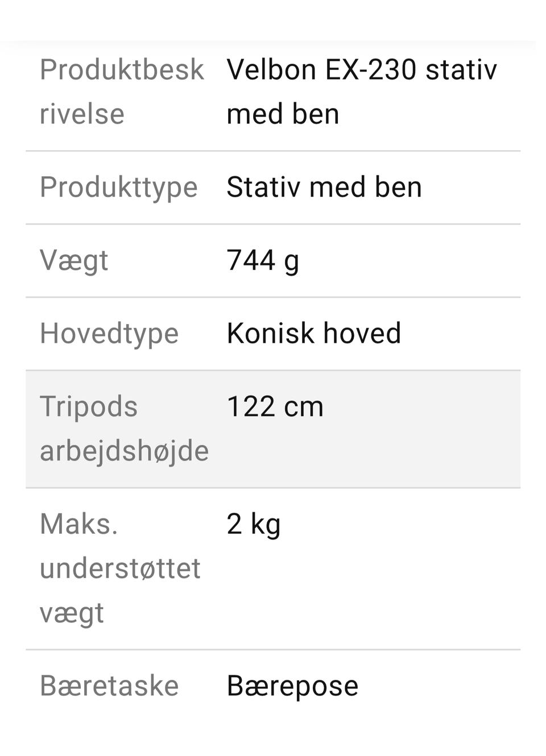This screenshot has height=756, width=546.
Task: Click the standalone Vægt label
Action: (x=73, y=261)
